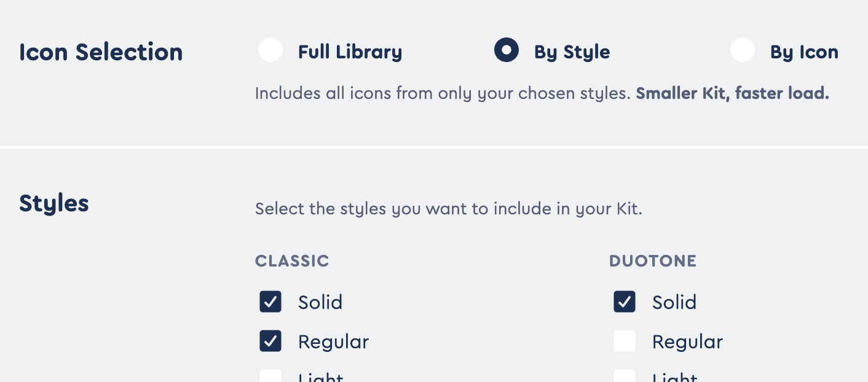Click the DUOTONE column header
This screenshot has height=382, width=868.
653,260
